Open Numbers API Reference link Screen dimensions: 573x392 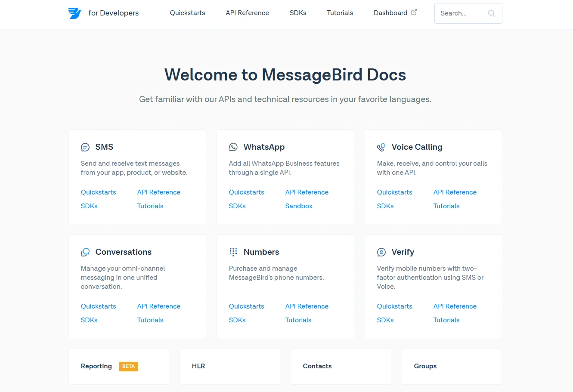tap(307, 306)
